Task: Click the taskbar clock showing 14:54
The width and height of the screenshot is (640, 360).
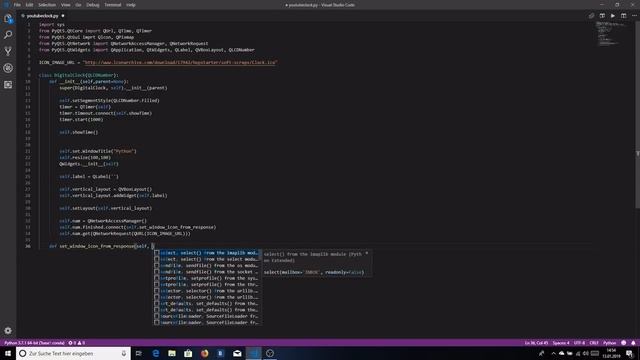Action: [611, 353]
